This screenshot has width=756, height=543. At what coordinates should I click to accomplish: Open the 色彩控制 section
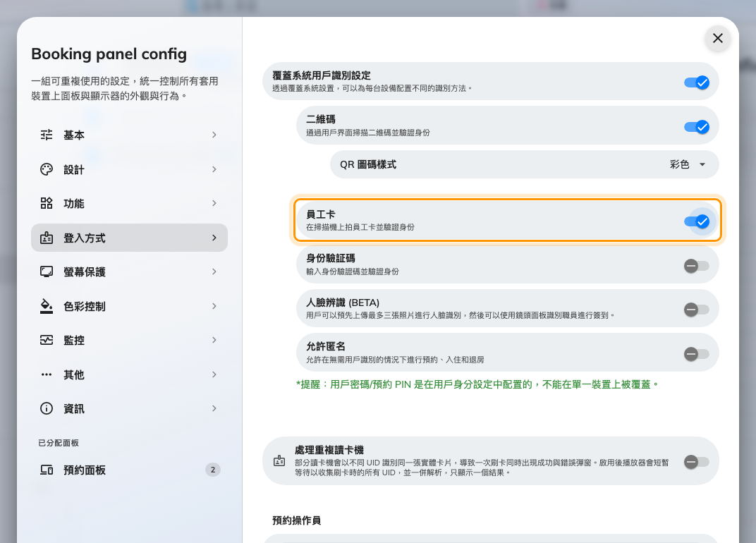tap(129, 306)
